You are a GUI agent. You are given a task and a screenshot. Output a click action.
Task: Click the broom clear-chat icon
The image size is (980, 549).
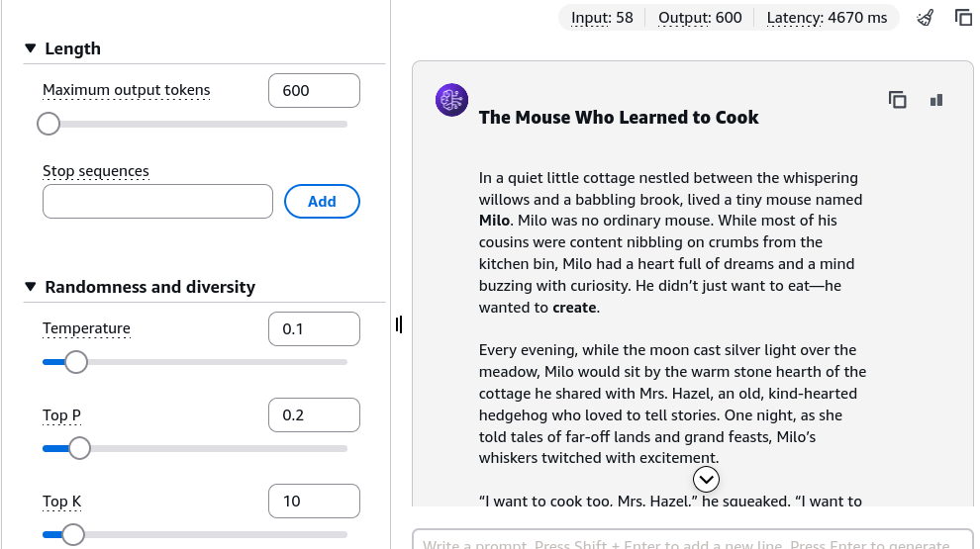(925, 18)
